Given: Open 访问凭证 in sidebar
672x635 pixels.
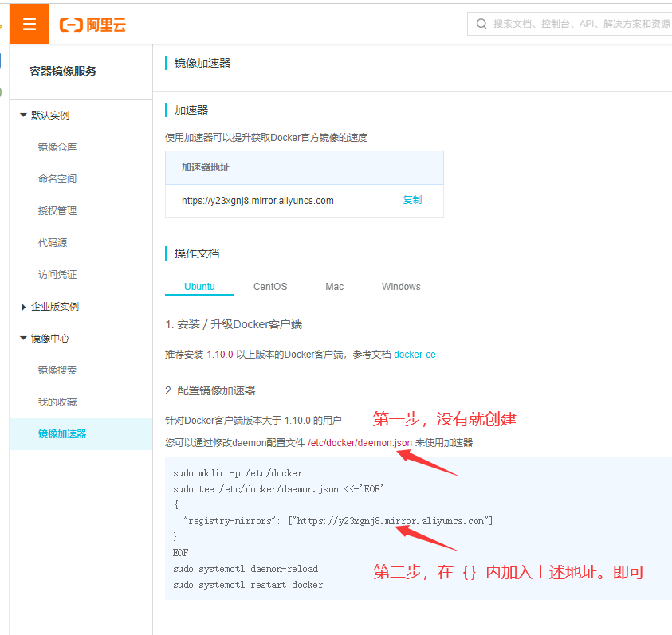Looking at the screenshot, I should coord(57,275).
